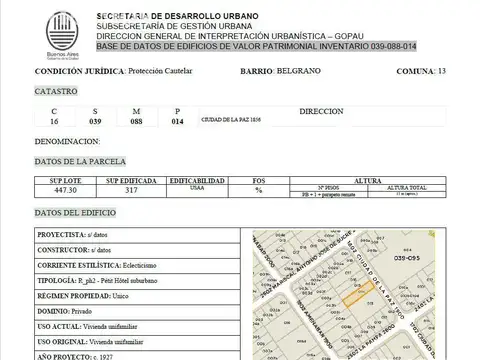Click the 'AÑO PROYECTO: c. 1927' row
The width and height of the screenshot is (480, 360).
pyautogui.click(x=137, y=356)
